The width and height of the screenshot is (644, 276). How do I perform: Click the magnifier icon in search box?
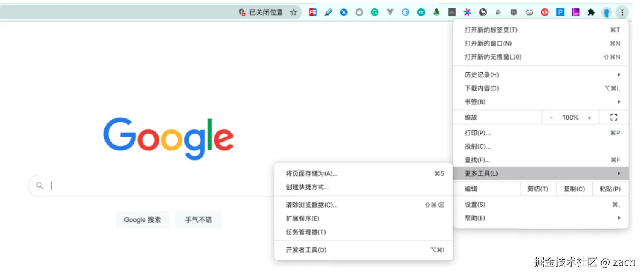[40, 186]
